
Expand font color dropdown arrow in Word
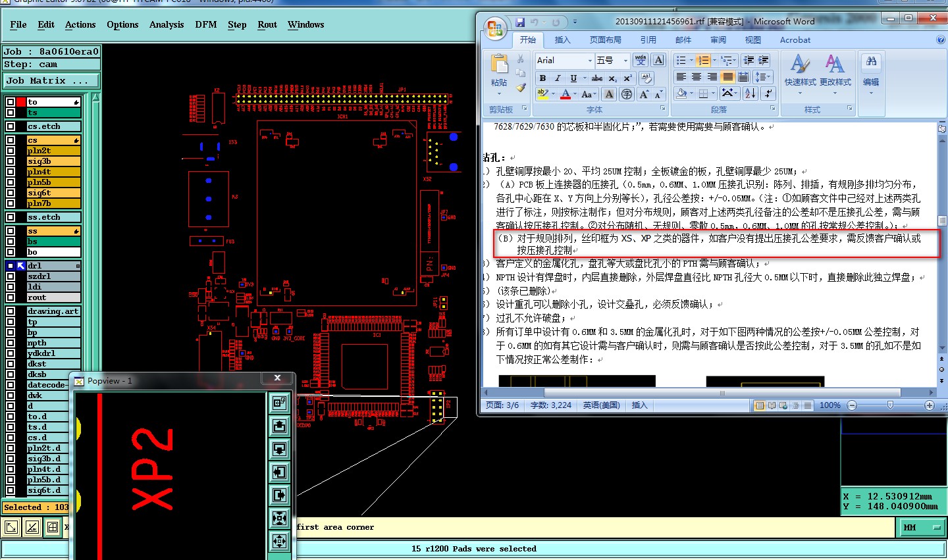coord(575,95)
